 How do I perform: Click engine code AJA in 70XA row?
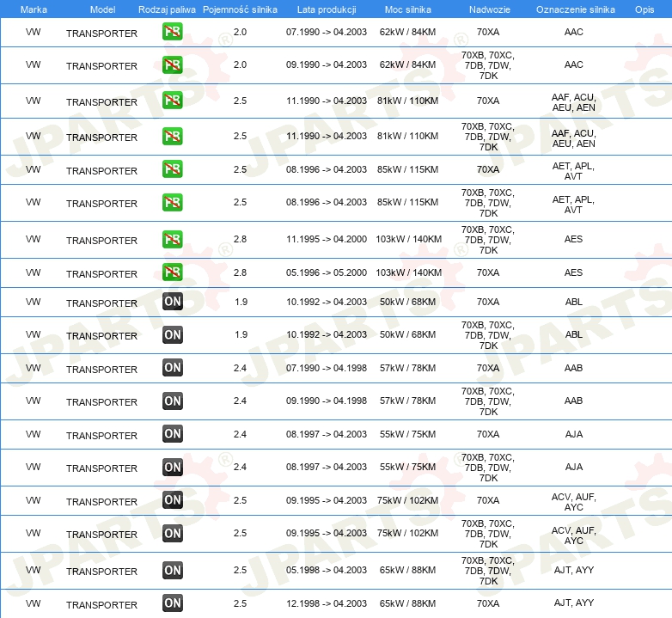click(573, 434)
